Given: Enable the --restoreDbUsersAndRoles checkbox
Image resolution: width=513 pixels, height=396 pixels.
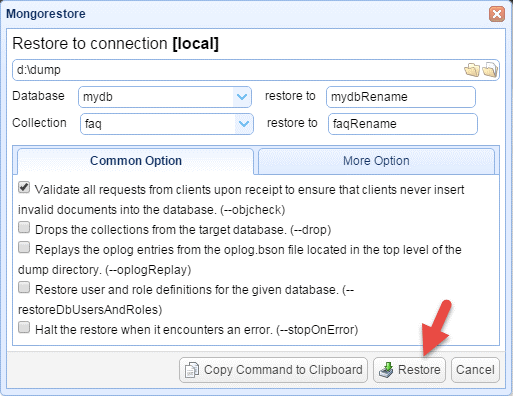Looking at the screenshot, I should pos(24,288).
